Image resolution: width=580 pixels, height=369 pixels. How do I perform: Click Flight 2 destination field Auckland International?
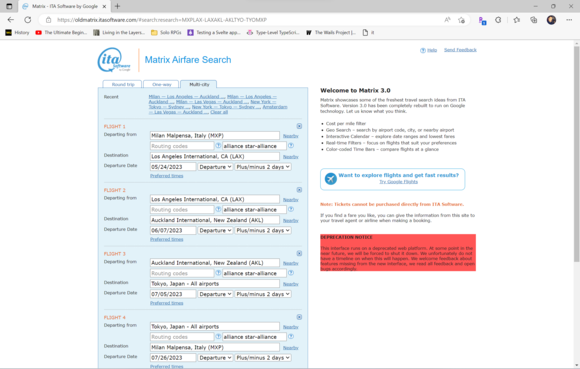pos(215,220)
